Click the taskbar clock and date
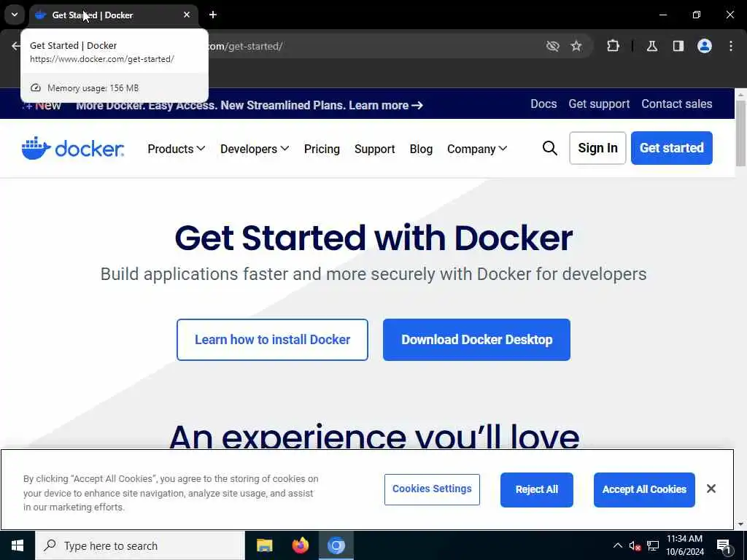 coord(684,545)
